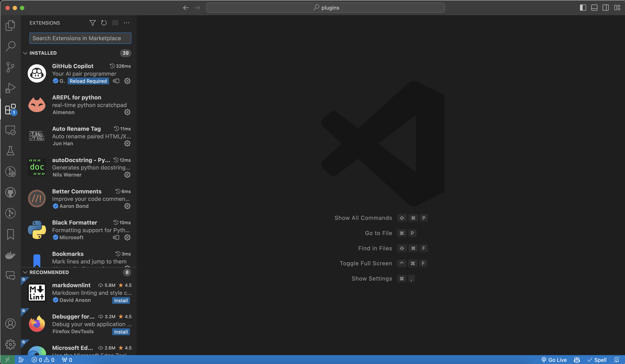
Task: Open the Source Control view
Action: (10, 67)
